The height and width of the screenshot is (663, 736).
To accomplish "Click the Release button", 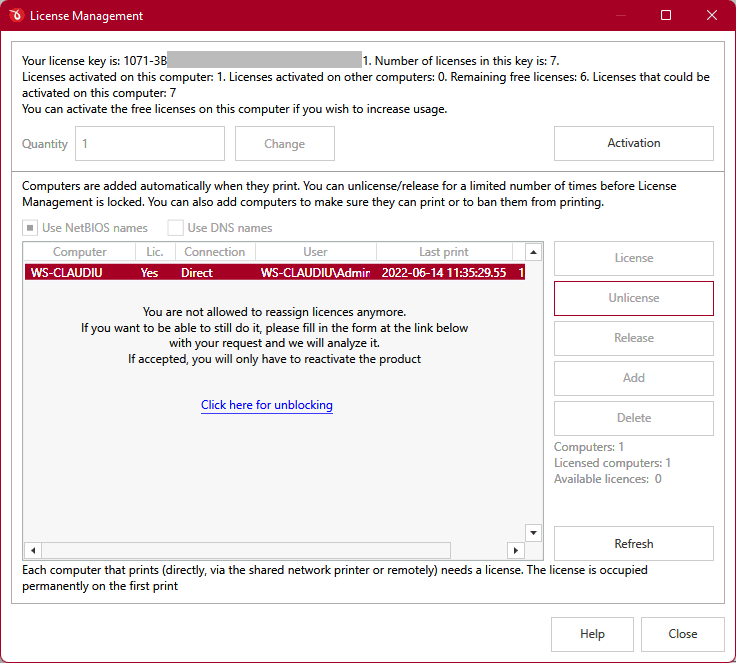I will point(634,338).
